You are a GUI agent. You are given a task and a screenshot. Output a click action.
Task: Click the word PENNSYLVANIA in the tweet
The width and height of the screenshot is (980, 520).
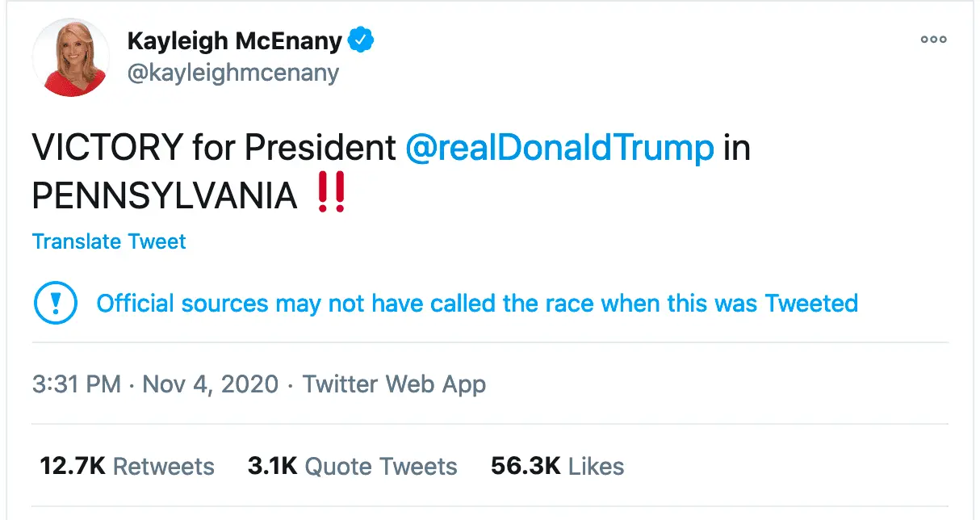[x=165, y=195]
